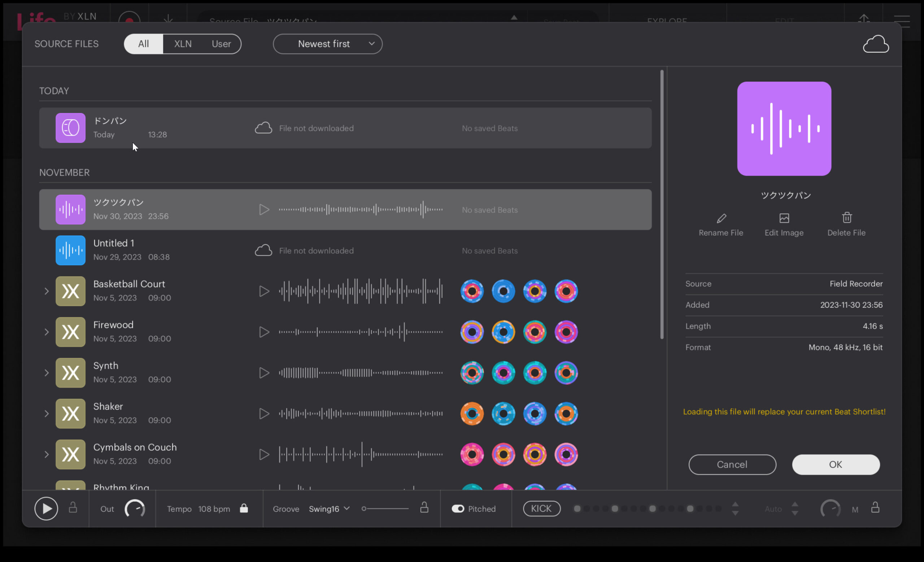
Task: Toggle the Pitched switch
Action: point(458,509)
